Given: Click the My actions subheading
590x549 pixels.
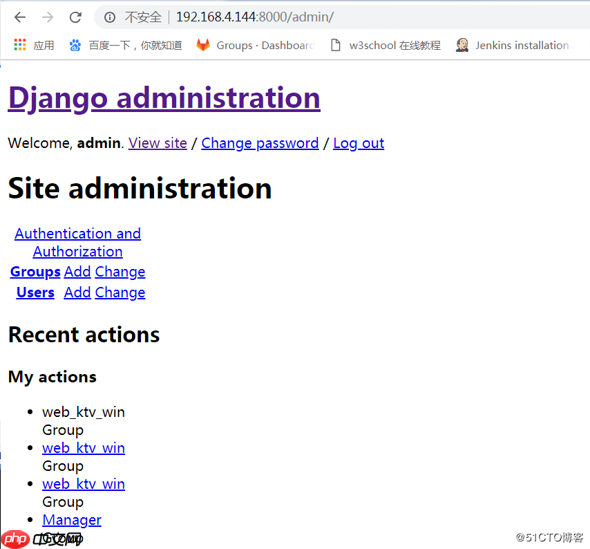Looking at the screenshot, I should (52, 377).
